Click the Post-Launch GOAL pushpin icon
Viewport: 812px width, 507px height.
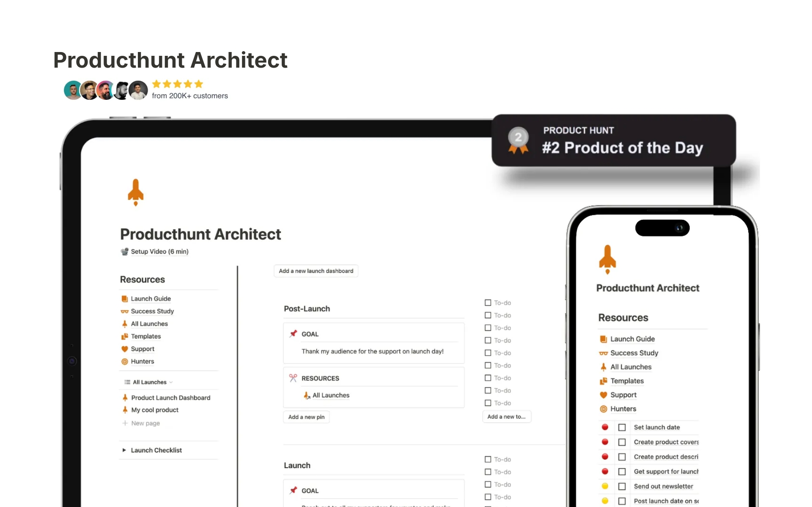pyautogui.click(x=293, y=334)
